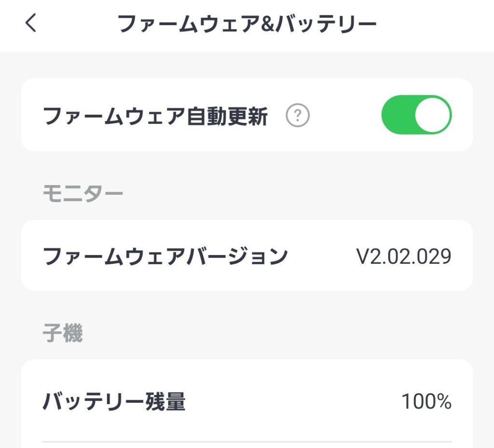This screenshot has width=494, height=448.
Task: Open the ファームウェアバージョン row label
Action: pyautogui.click(x=165, y=256)
